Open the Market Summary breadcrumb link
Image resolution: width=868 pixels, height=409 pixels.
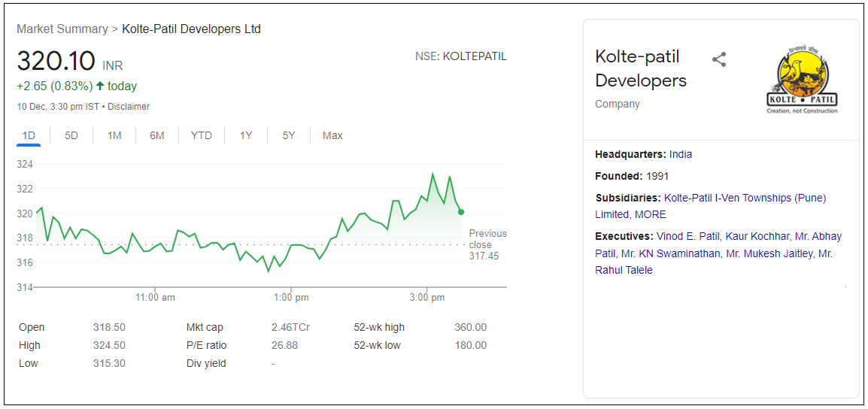point(62,29)
